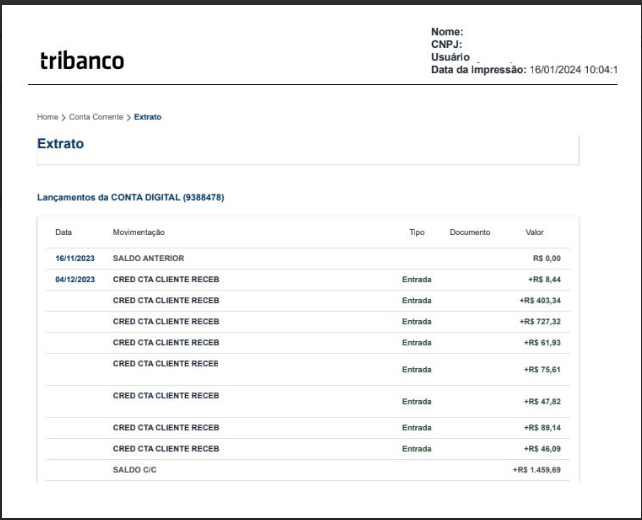The width and height of the screenshot is (642, 520).
Task: Click the Data column header
Action: click(63, 232)
